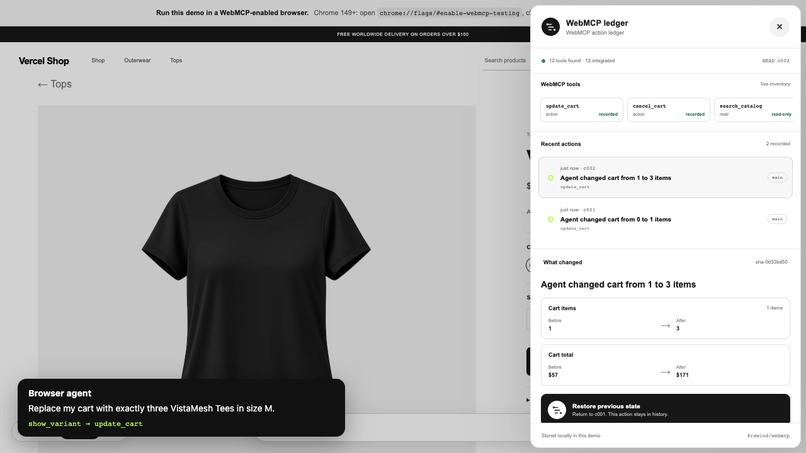Open the Tops navigation item
The width and height of the screenshot is (806, 453).
176,60
